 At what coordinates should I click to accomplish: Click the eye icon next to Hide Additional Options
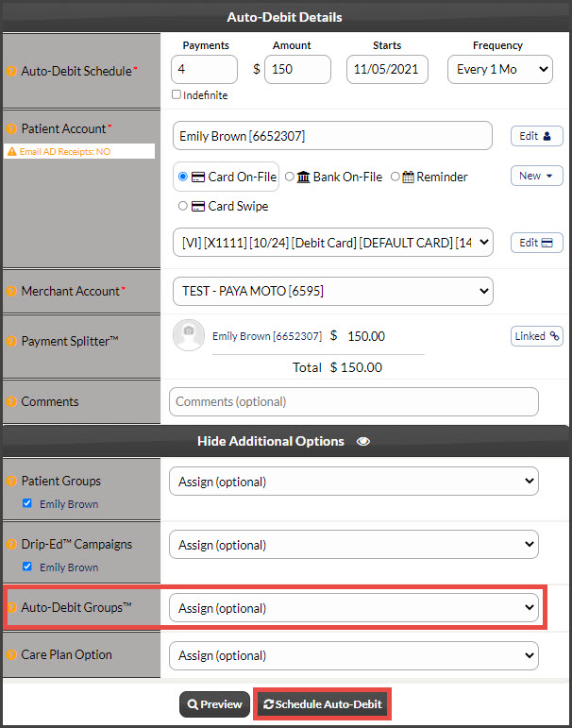pos(363,441)
